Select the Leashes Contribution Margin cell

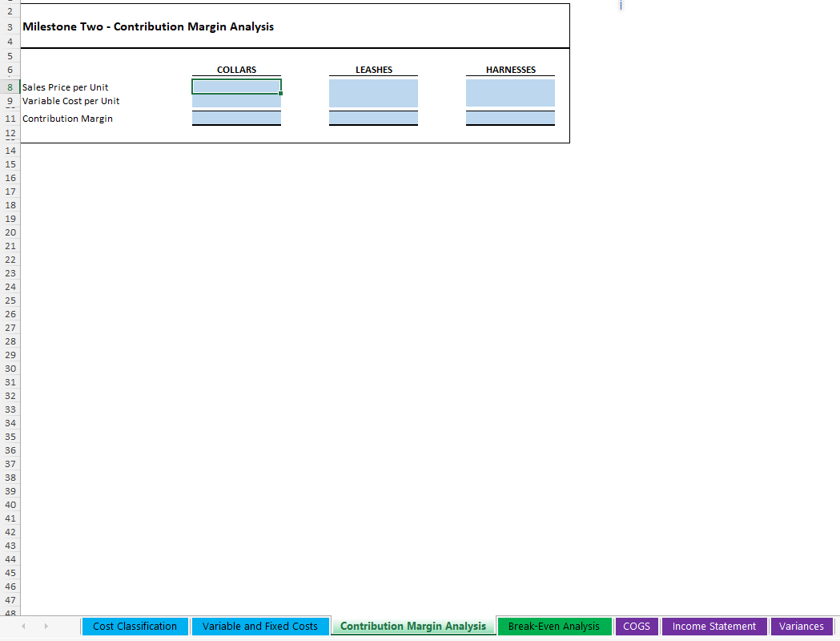373,118
